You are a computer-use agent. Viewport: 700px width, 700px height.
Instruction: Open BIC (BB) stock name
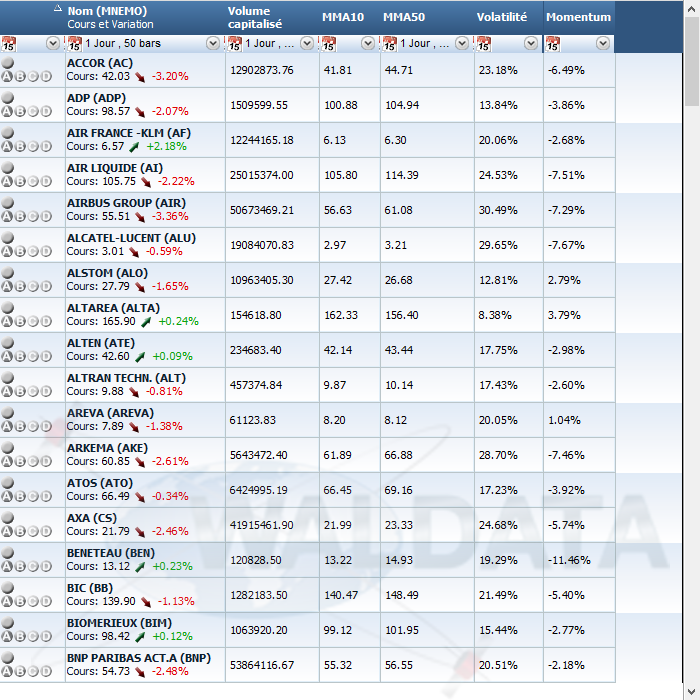[x=90, y=588]
